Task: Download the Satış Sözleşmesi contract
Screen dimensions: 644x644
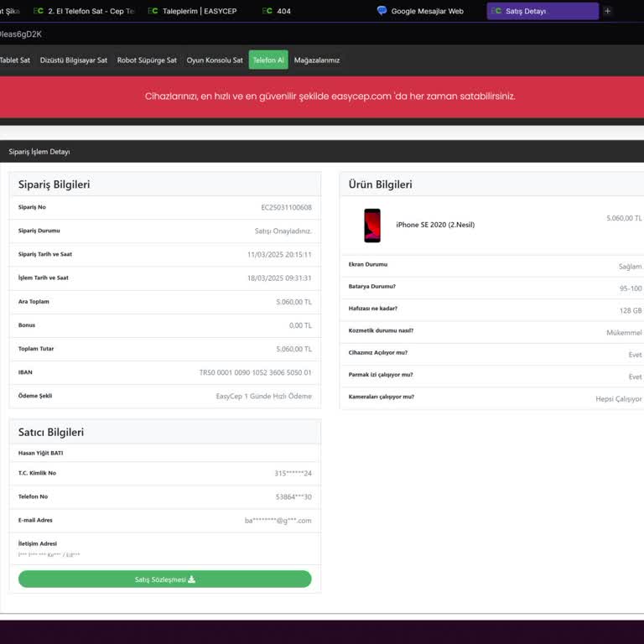Action: [x=164, y=579]
